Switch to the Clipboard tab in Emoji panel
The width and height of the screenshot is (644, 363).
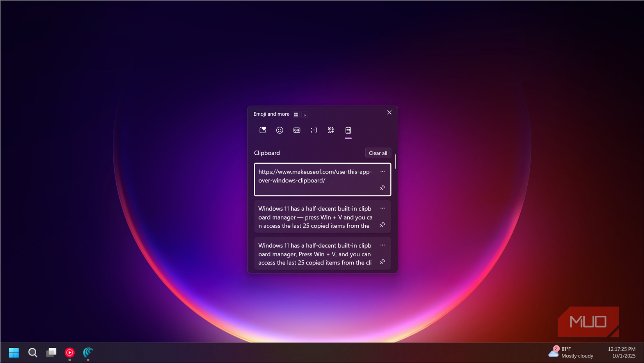point(348,130)
